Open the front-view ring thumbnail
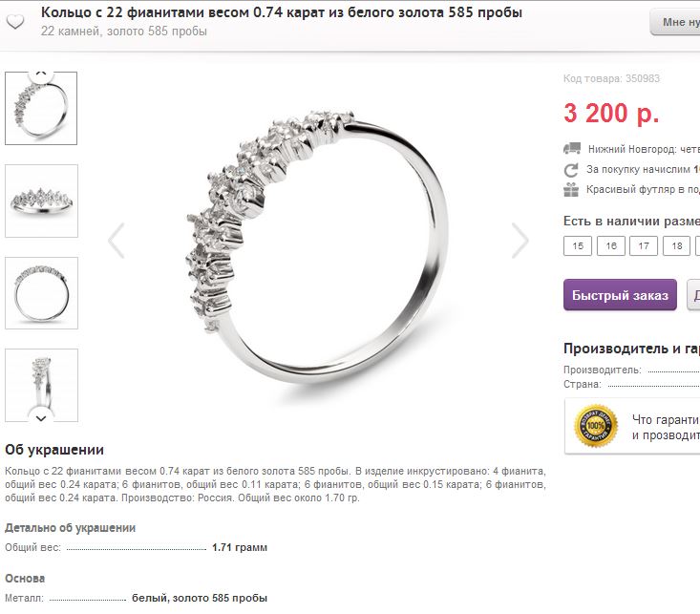The height and width of the screenshot is (614, 700). pos(41,201)
